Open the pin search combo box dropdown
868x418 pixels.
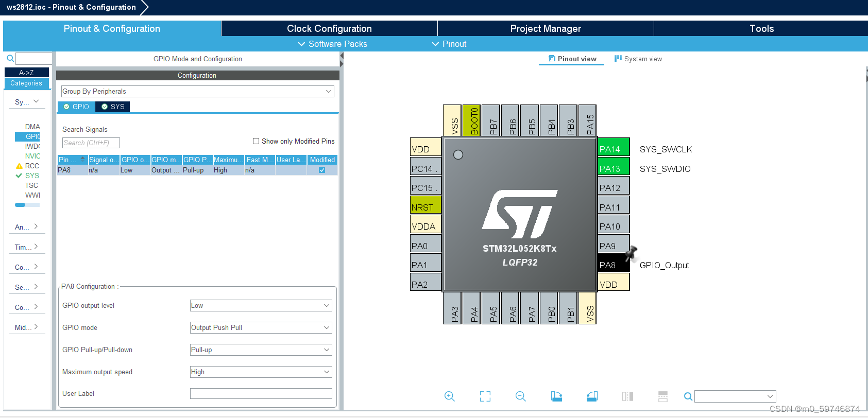770,396
